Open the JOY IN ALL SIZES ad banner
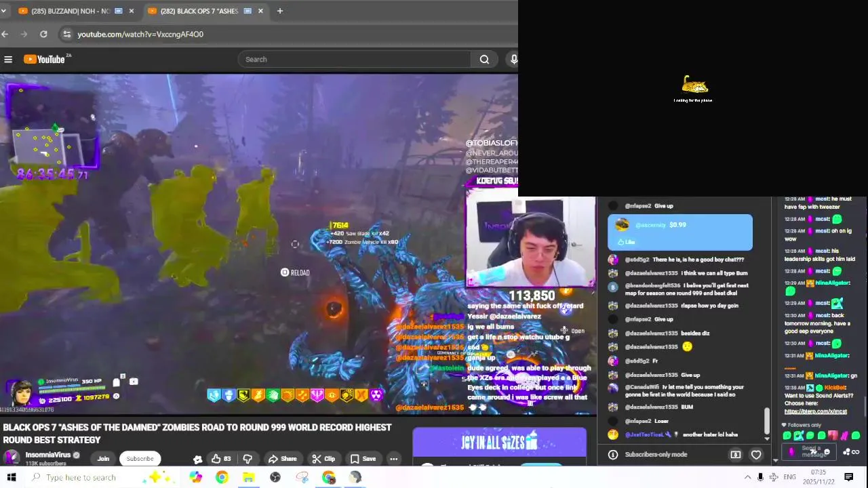Viewport: 868px width, 488px height. (499, 443)
